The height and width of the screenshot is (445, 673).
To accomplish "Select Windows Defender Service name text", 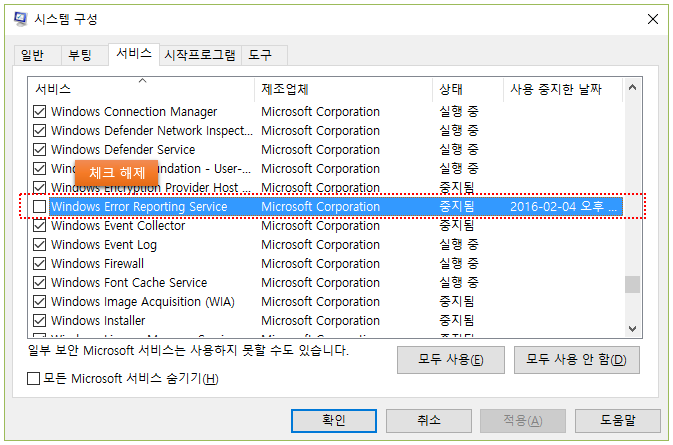I will [x=123, y=149].
